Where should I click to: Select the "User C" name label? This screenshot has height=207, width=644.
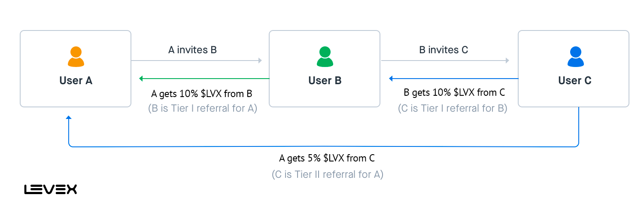[x=574, y=80]
